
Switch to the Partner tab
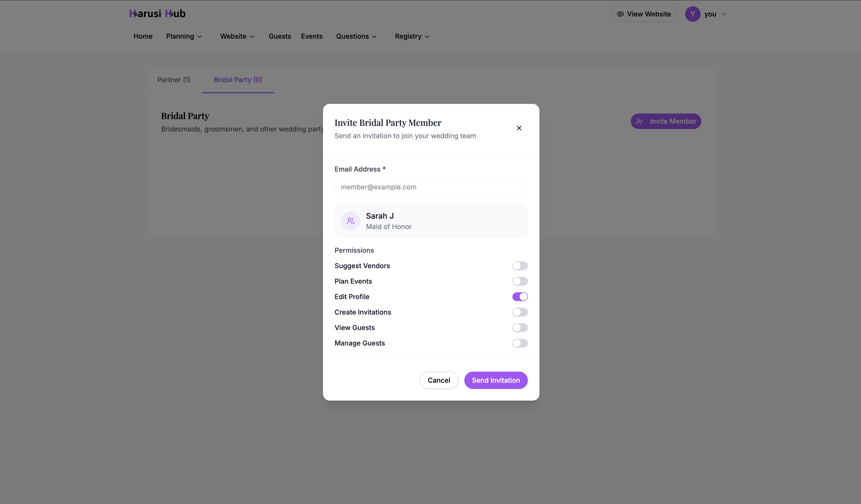pos(173,80)
